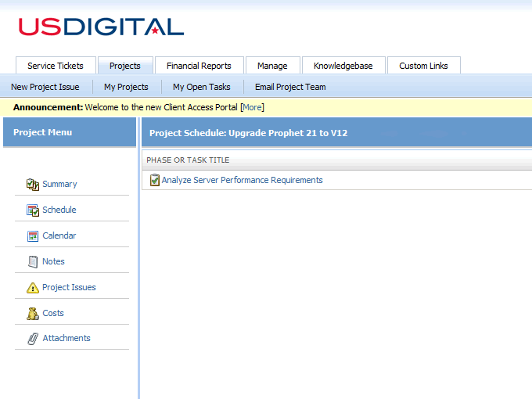Open the Service Tickets tab
This screenshot has height=399, width=532.
click(56, 66)
